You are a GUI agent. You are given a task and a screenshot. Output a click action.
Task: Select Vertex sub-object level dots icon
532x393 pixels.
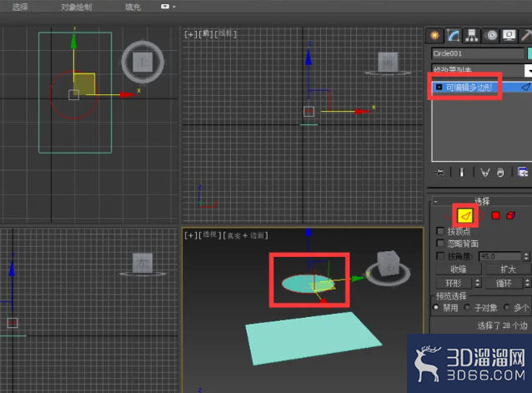coord(449,215)
